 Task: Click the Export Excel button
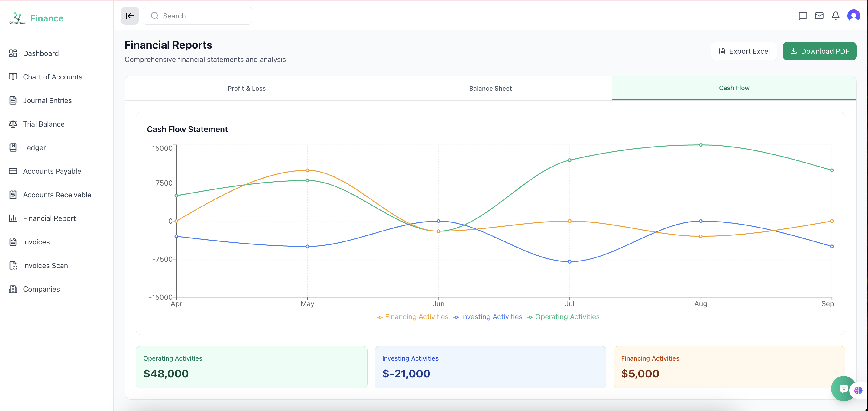pyautogui.click(x=744, y=51)
